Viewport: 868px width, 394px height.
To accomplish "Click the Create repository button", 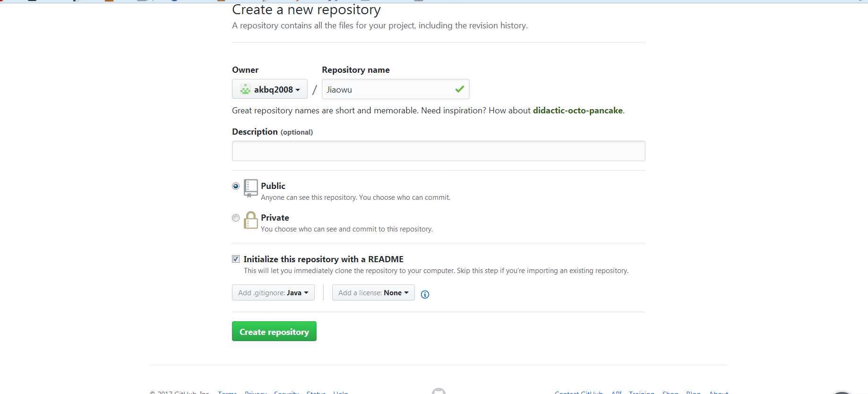I will [x=274, y=332].
